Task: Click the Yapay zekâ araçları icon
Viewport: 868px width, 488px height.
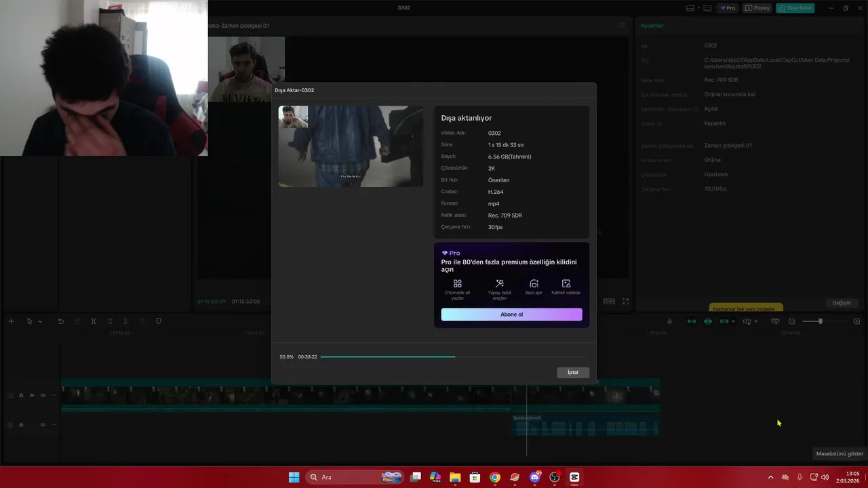Action: [x=500, y=284]
